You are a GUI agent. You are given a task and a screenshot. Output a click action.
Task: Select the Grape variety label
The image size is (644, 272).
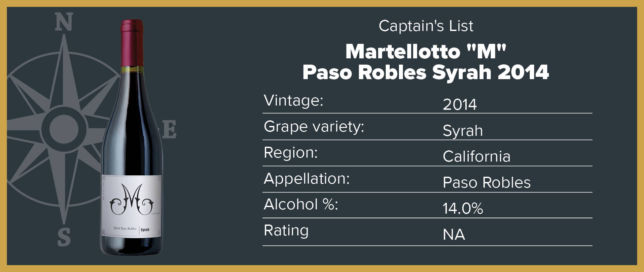pos(314,127)
